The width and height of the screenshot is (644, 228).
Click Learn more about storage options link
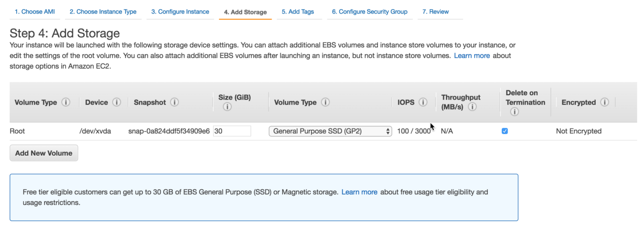[x=472, y=56]
